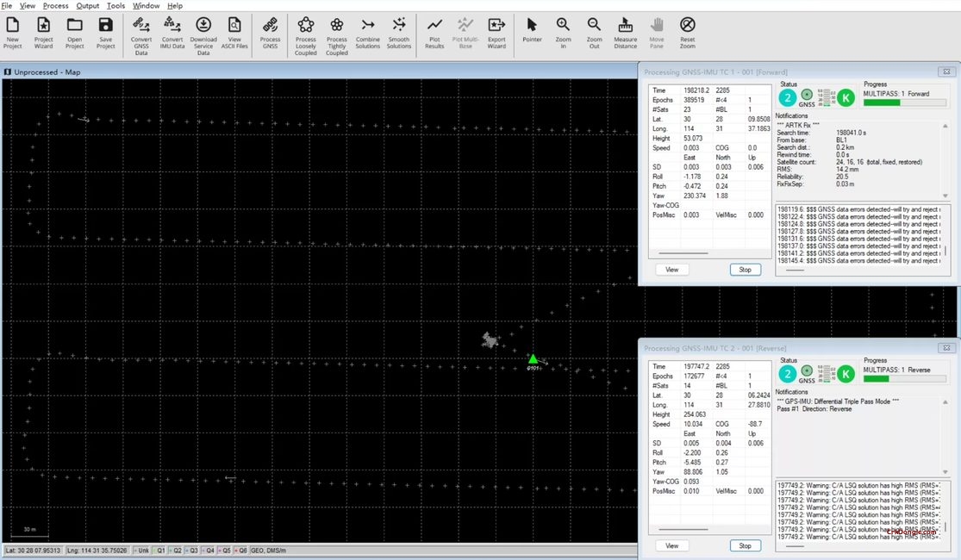Viewport: 961px width, 560px height.
Task: Select the Pointer tool
Action: point(532,30)
